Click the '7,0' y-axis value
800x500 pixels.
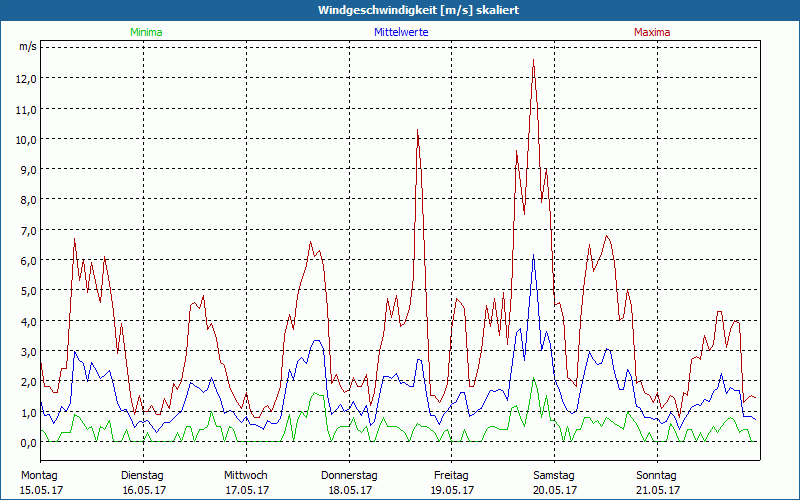29,230
